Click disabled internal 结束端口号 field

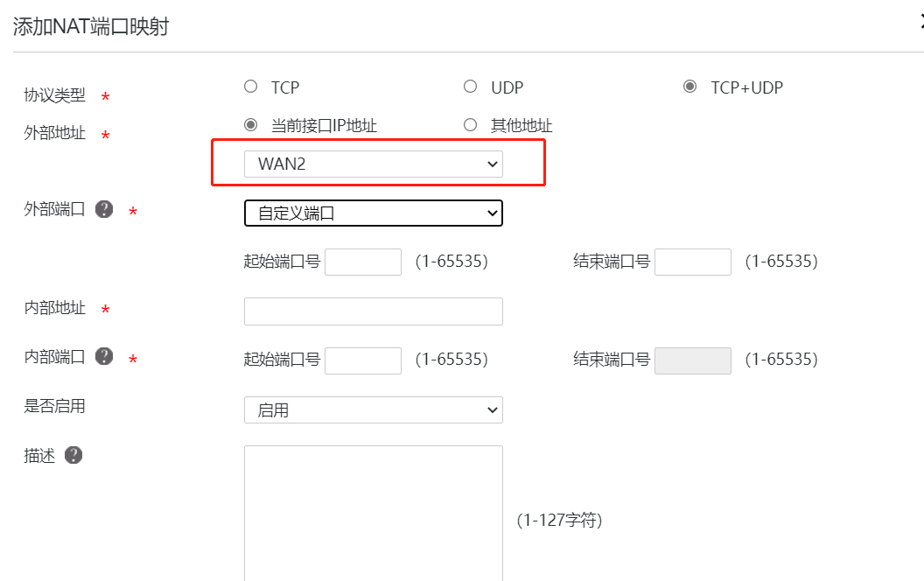[692, 360]
